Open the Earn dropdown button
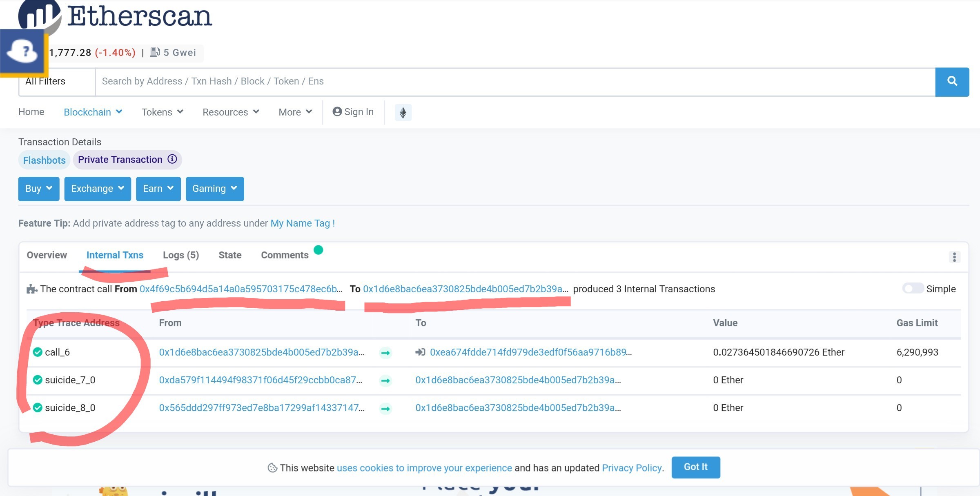980x496 pixels. point(158,189)
